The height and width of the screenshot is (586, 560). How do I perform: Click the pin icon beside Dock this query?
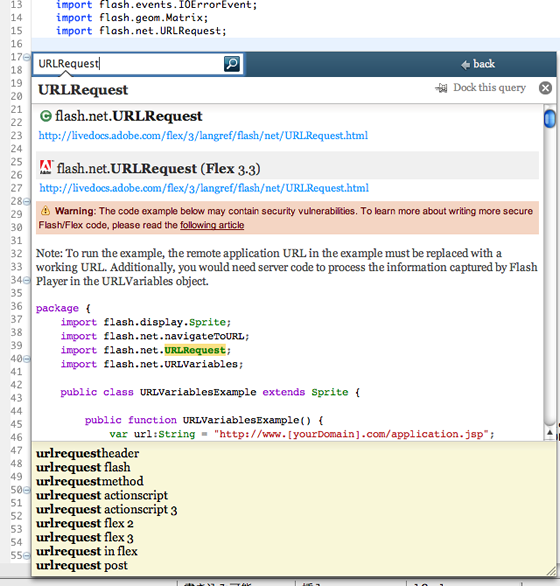tap(441, 88)
